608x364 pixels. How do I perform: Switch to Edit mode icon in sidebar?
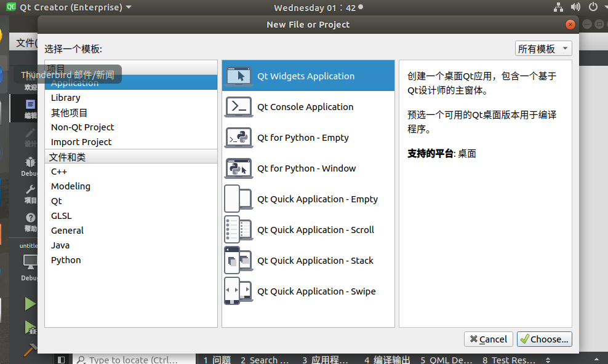(30, 105)
